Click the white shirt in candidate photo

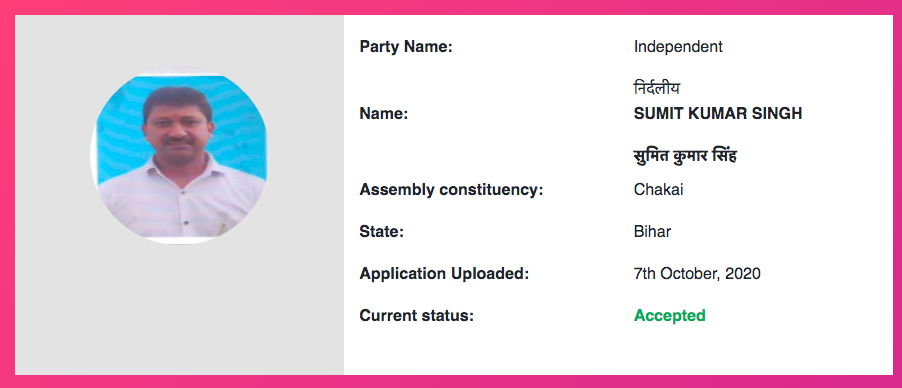[181, 204]
